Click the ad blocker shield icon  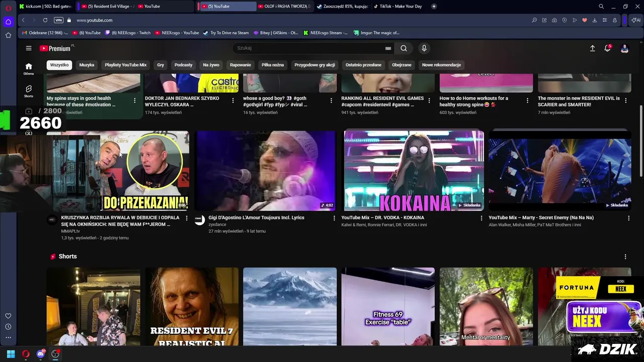(565, 20)
